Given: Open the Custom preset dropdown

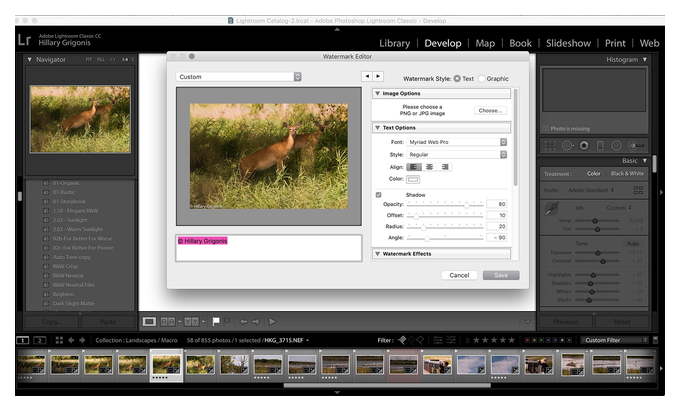Looking at the screenshot, I should tap(239, 77).
